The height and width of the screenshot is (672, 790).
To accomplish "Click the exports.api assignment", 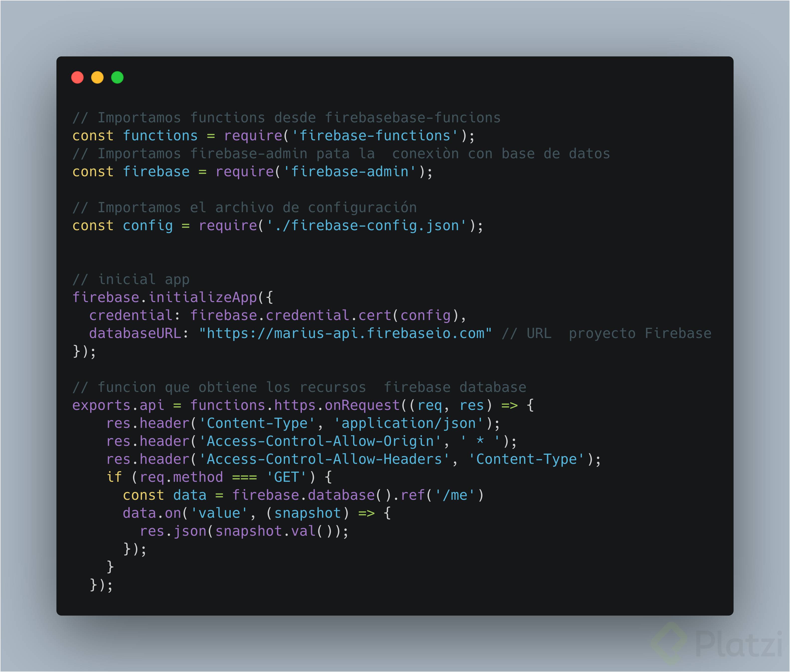I will (x=118, y=405).
